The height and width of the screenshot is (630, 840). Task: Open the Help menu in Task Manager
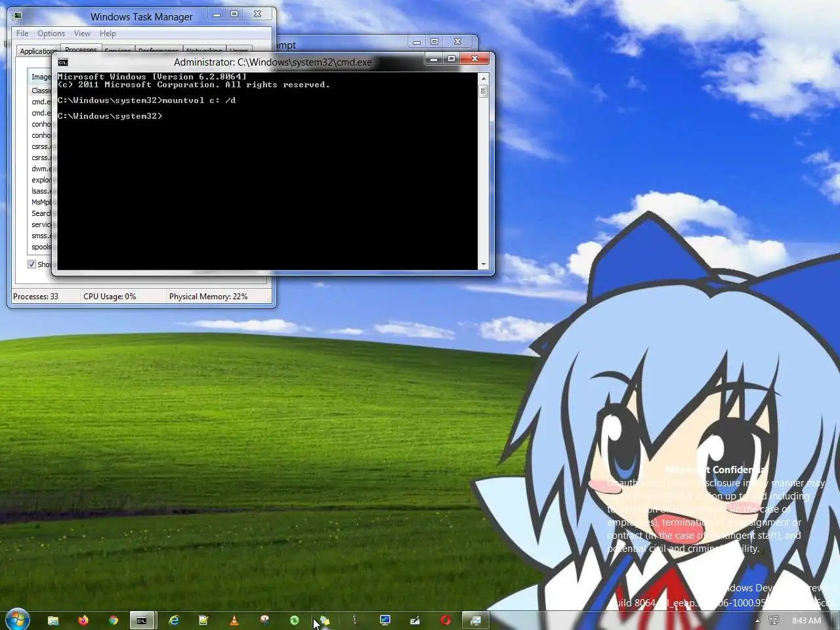point(108,33)
